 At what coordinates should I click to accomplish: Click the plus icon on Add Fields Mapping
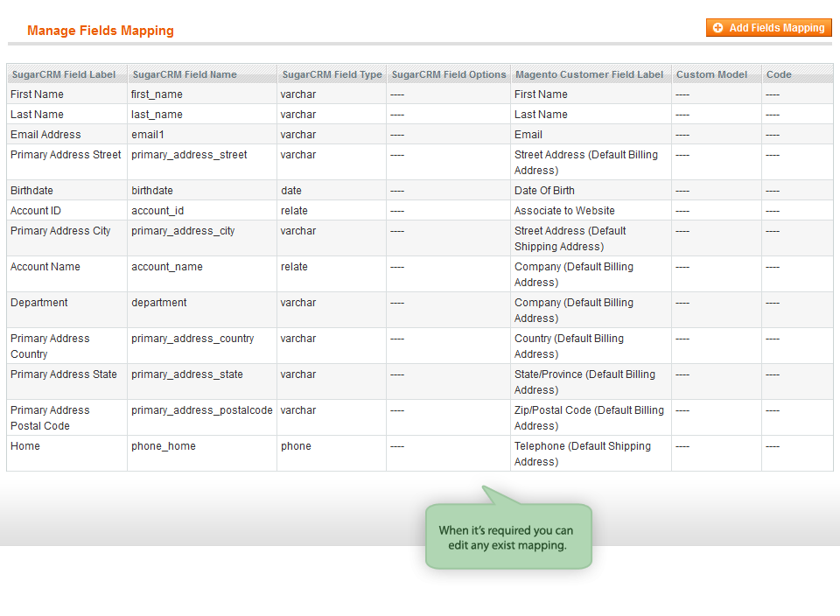717,28
